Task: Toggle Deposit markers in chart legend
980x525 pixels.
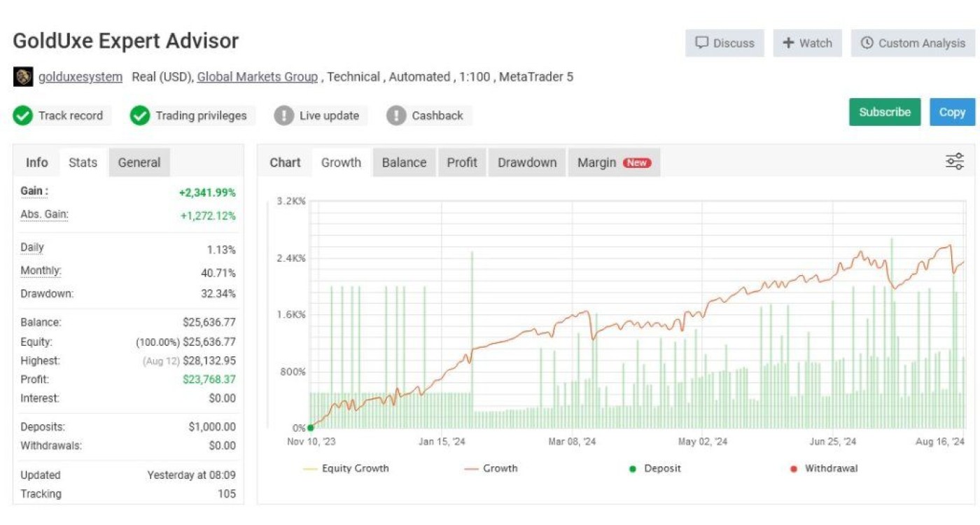Action: 654,468
